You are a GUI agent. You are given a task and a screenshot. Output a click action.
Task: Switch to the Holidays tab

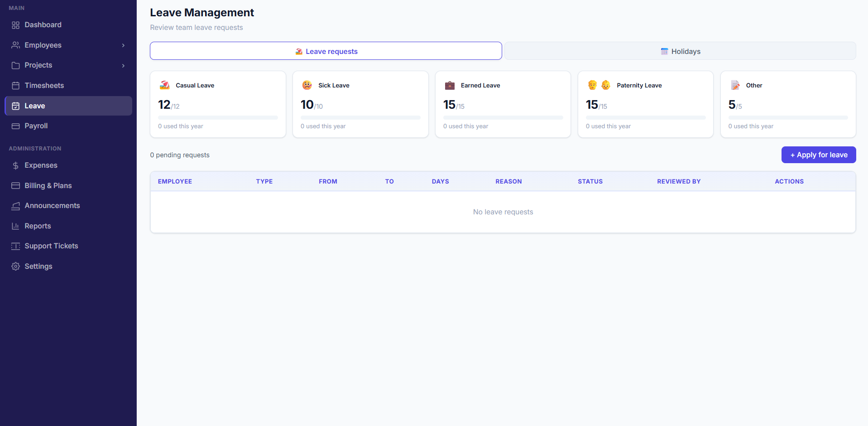tap(680, 51)
